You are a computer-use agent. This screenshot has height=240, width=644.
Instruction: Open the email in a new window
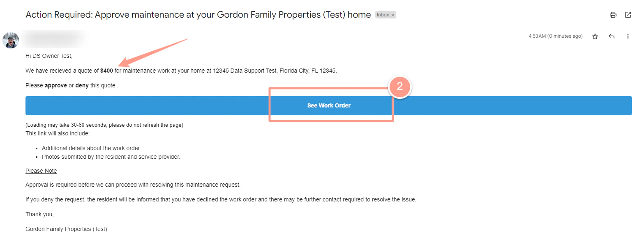tap(628, 15)
